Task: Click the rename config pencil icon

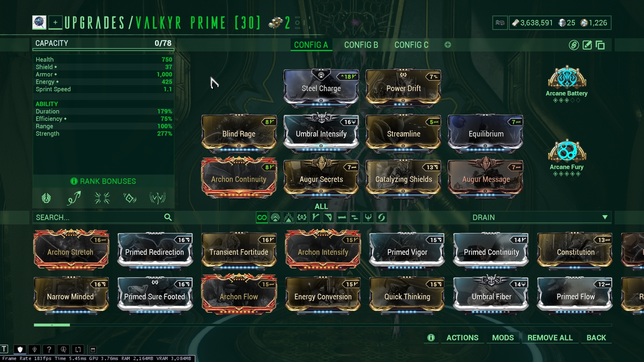Action: 587,45
